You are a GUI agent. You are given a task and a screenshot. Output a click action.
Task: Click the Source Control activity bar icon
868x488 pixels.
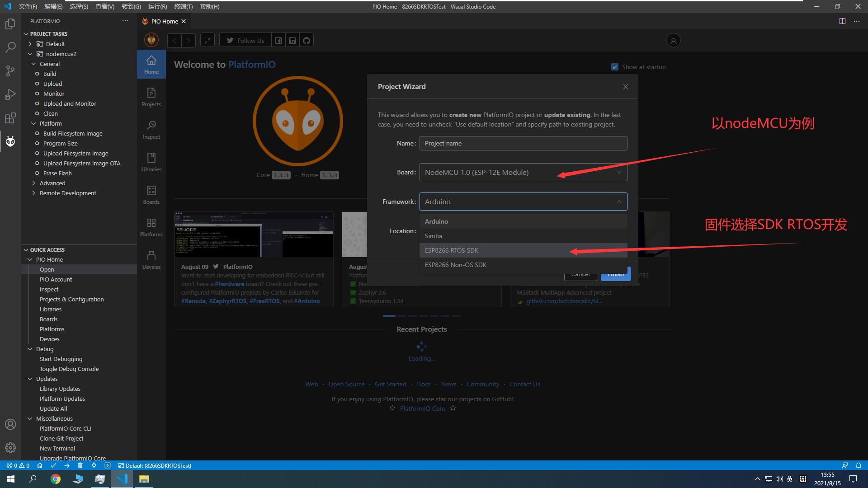click(10, 70)
